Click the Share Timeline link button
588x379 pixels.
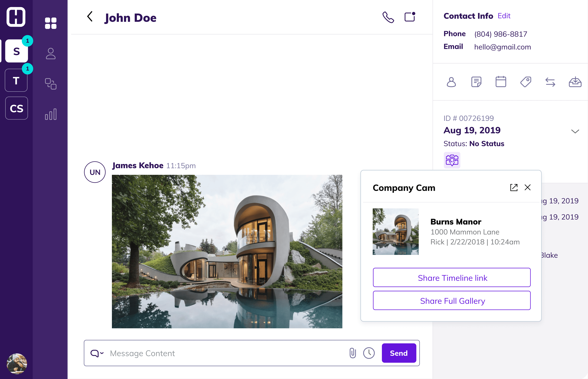452,278
